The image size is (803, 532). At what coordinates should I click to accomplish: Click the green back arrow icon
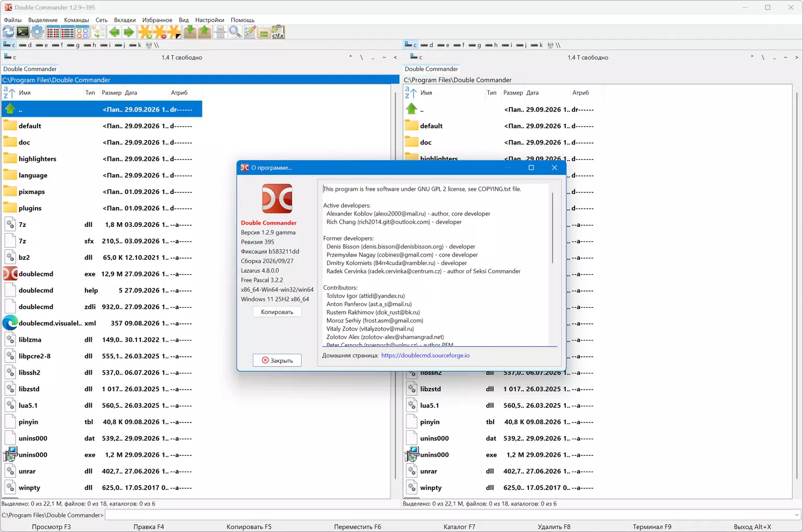coord(114,32)
